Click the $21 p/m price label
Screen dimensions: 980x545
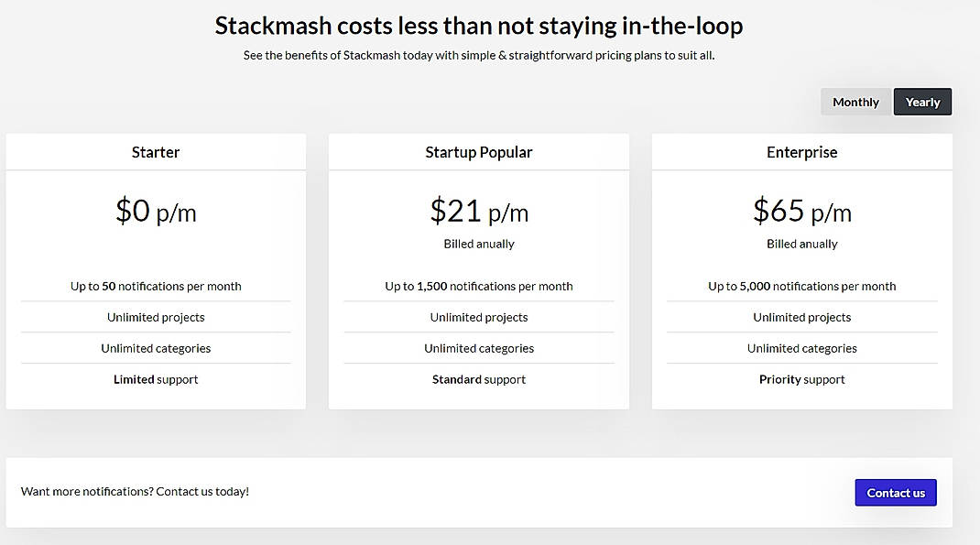pyautogui.click(x=478, y=211)
